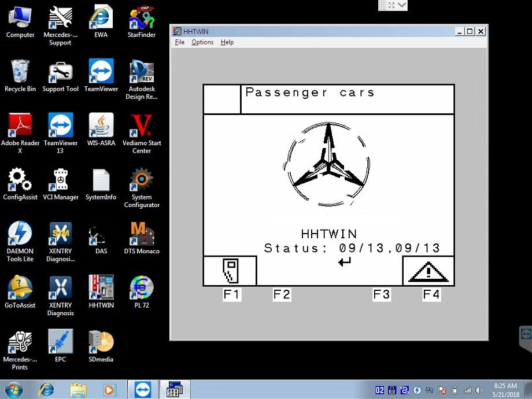Open the XENTRY Diagnosis SIM shortcut
This screenshot has width=532, height=399.
[x=60, y=242]
